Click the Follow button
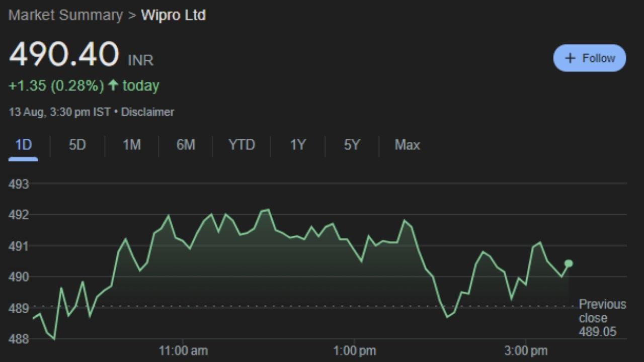This screenshot has height=362, width=644. pyautogui.click(x=590, y=58)
